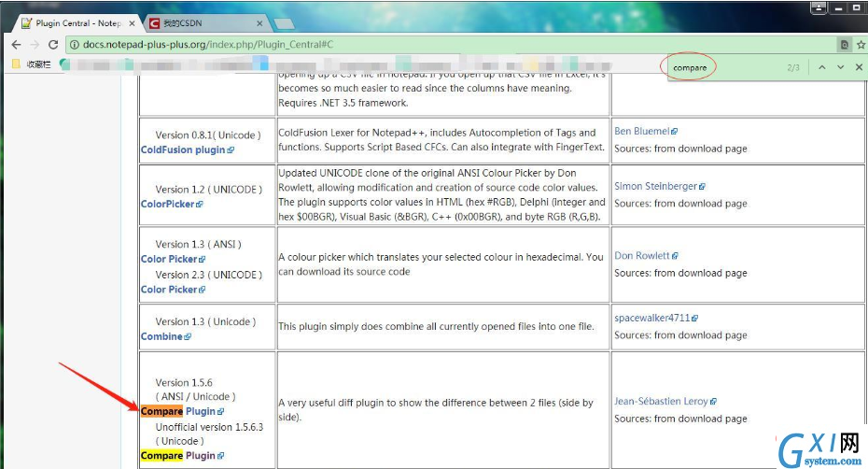Reload the Plugin Central page
868x469 pixels.
[x=53, y=44]
